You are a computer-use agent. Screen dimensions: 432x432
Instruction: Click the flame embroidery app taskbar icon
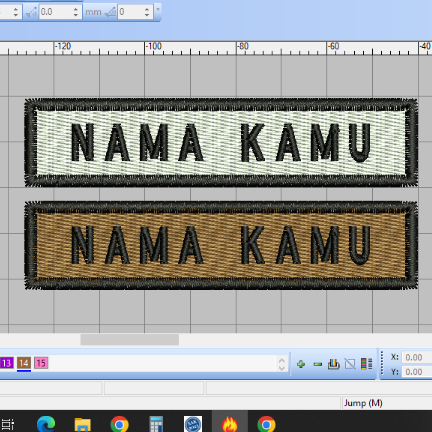tap(230, 424)
